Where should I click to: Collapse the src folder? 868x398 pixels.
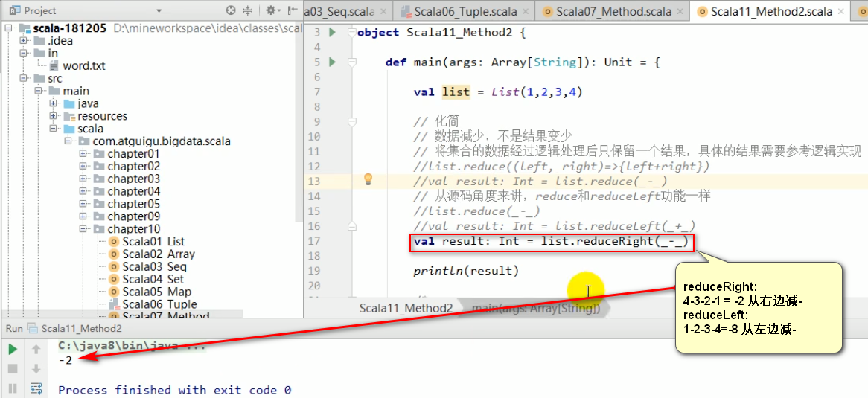tap(23, 79)
